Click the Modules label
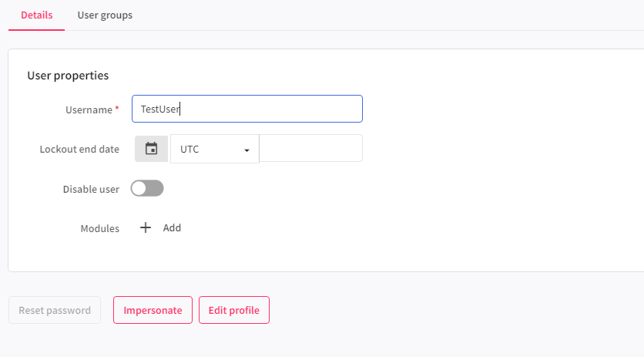The width and height of the screenshot is (644, 357). [100, 228]
